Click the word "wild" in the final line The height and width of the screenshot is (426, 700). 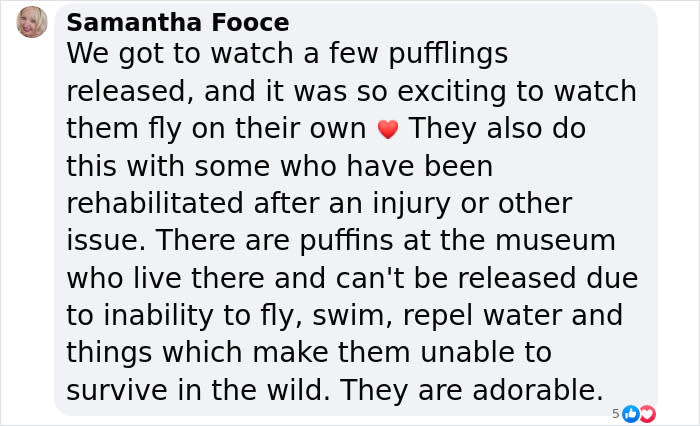pyautogui.click(x=295, y=390)
